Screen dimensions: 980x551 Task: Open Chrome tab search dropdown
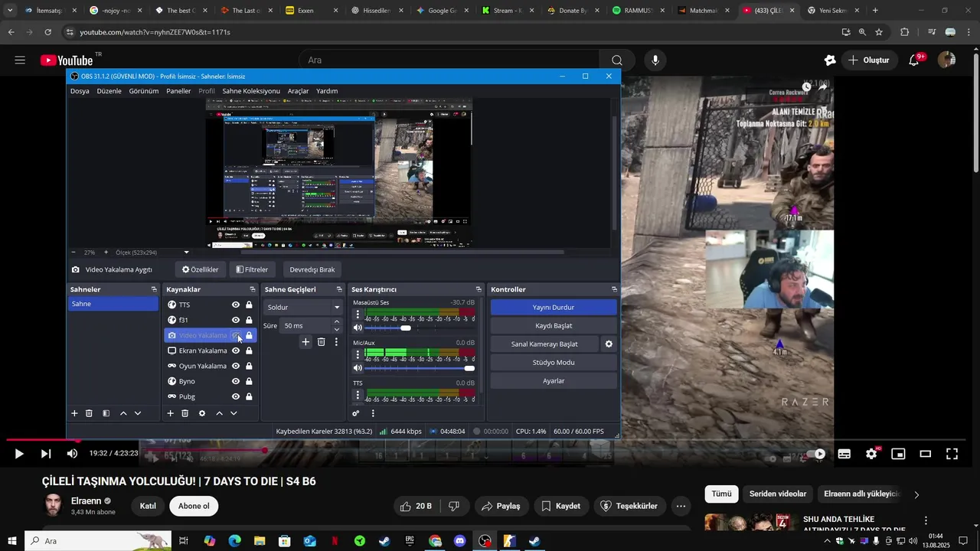tap(10, 11)
